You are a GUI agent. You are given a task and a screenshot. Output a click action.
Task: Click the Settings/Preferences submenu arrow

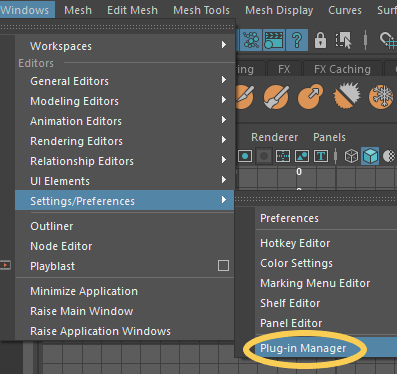click(224, 200)
